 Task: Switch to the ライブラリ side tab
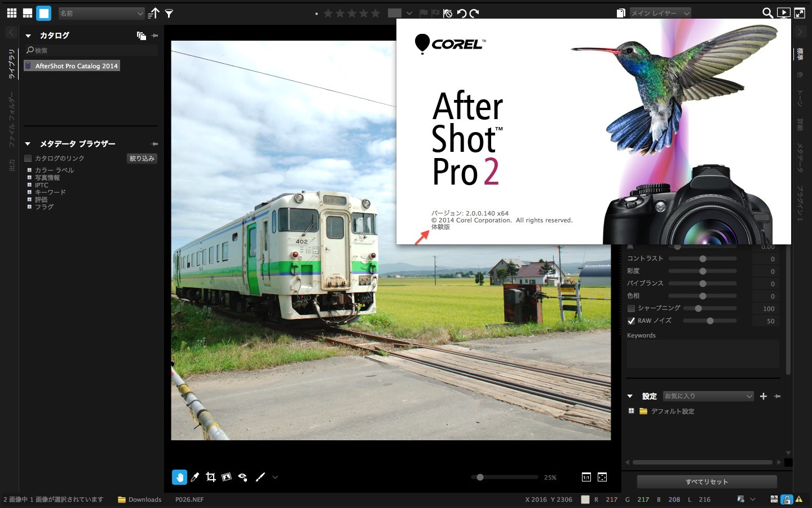(x=11, y=64)
